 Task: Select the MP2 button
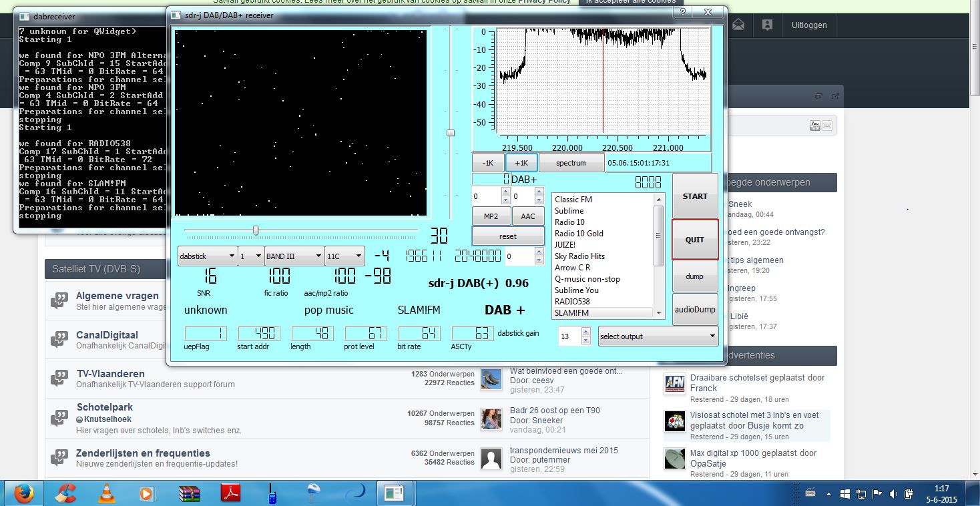(x=491, y=216)
